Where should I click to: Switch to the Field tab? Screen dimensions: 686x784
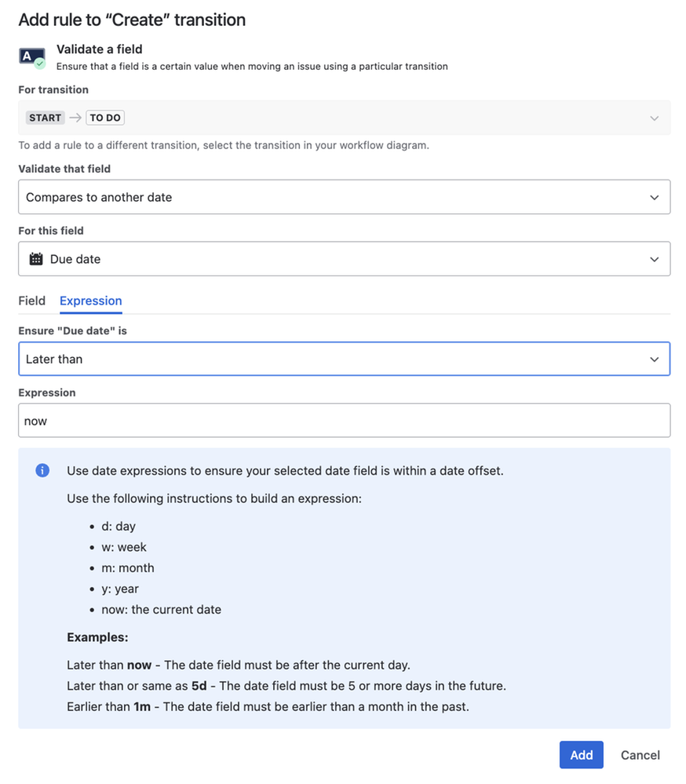(x=32, y=301)
